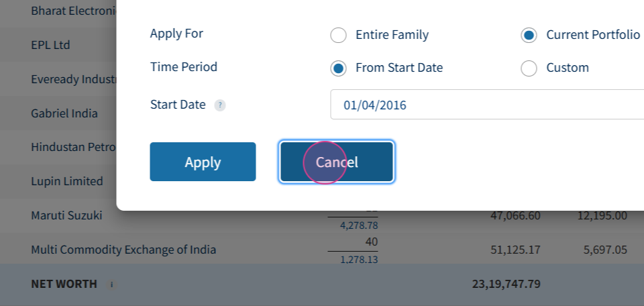
Task: Click Maruti Suzuki value 47,066.60
Action: 515,215
